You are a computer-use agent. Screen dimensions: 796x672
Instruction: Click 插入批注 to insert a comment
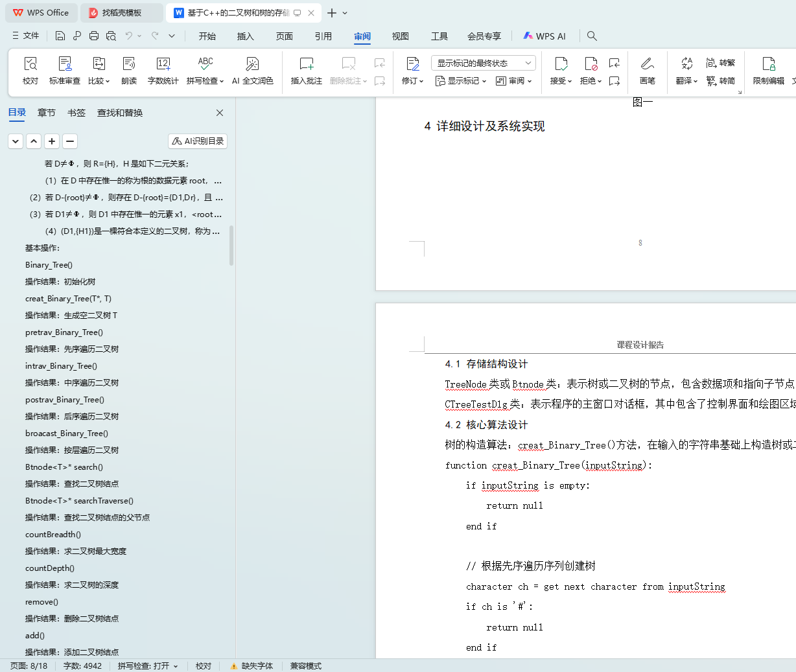point(307,71)
